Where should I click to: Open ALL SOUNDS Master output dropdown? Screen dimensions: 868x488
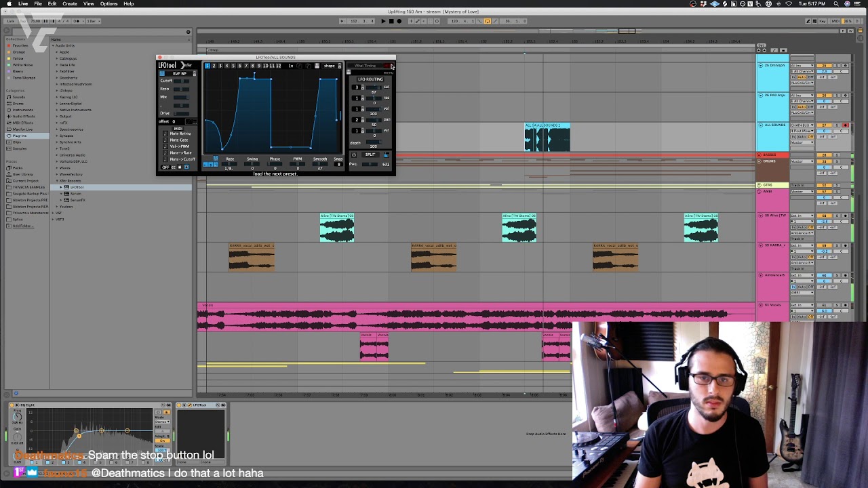coord(802,142)
